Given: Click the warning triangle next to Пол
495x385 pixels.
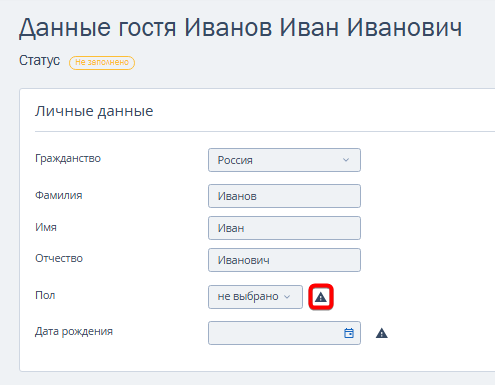Looking at the screenshot, I should [321, 297].
